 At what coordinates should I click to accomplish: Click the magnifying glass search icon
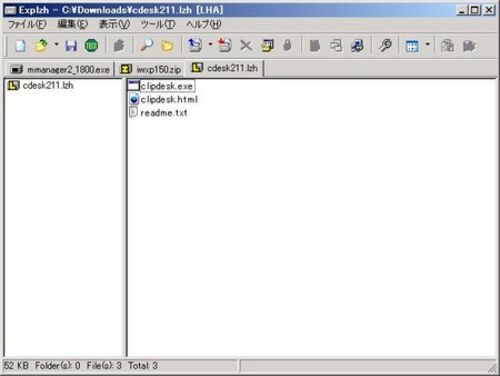pyautogui.click(x=147, y=46)
